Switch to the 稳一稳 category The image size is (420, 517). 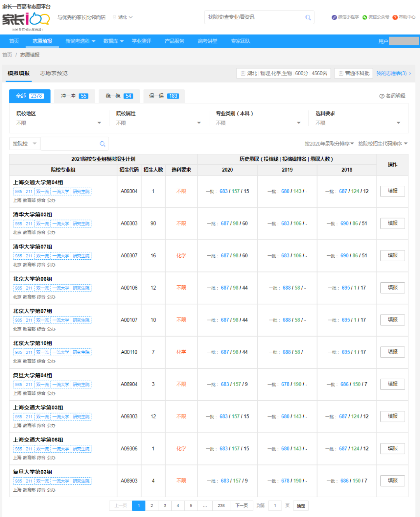[119, 96]
